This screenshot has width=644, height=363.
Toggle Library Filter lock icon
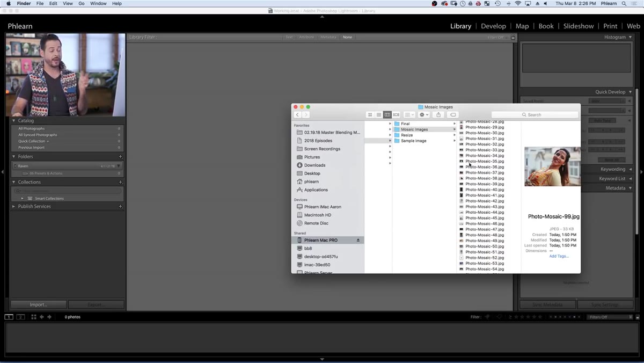[x=513, y=37]
